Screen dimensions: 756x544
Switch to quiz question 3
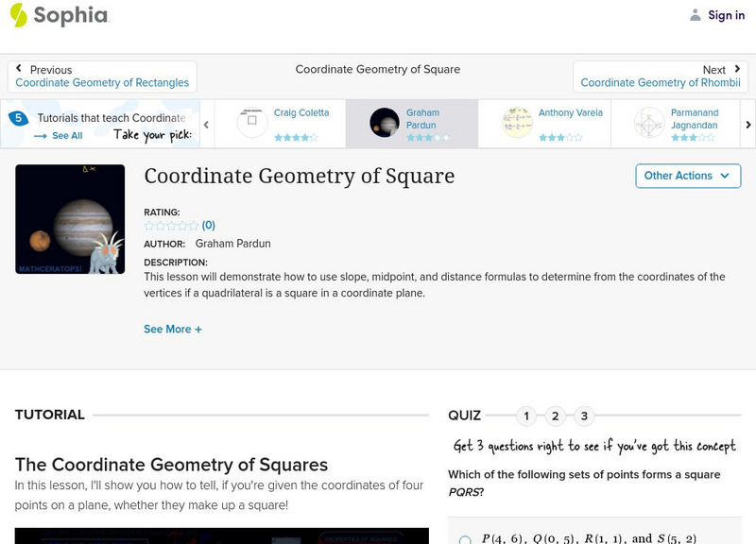pos(585,416)
